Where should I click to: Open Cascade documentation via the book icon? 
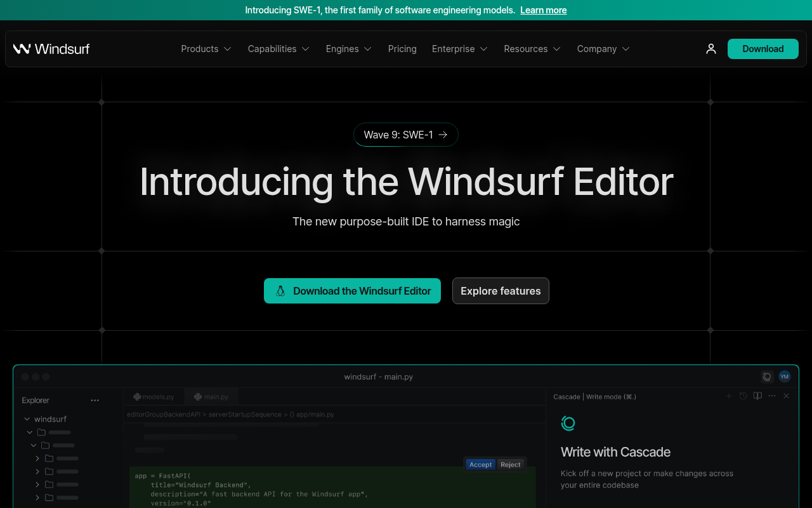coord(757,396)
